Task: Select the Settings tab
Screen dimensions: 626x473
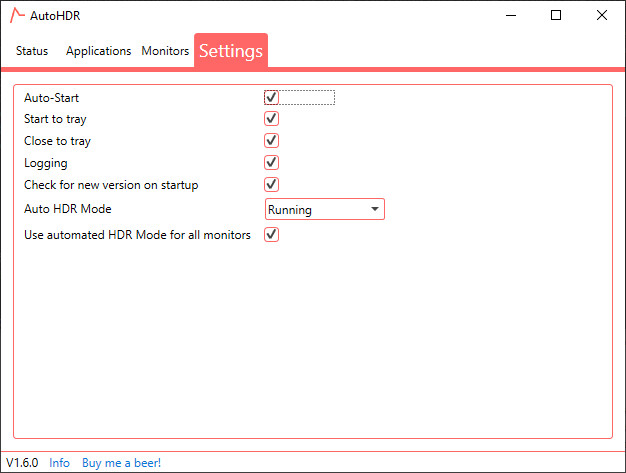Action: 231,51
